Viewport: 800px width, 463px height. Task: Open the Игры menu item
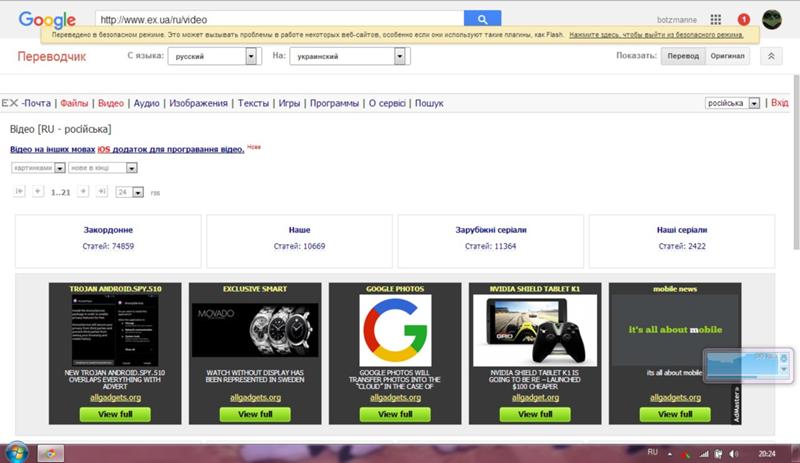pyautogui.click(x=289, y=103)
